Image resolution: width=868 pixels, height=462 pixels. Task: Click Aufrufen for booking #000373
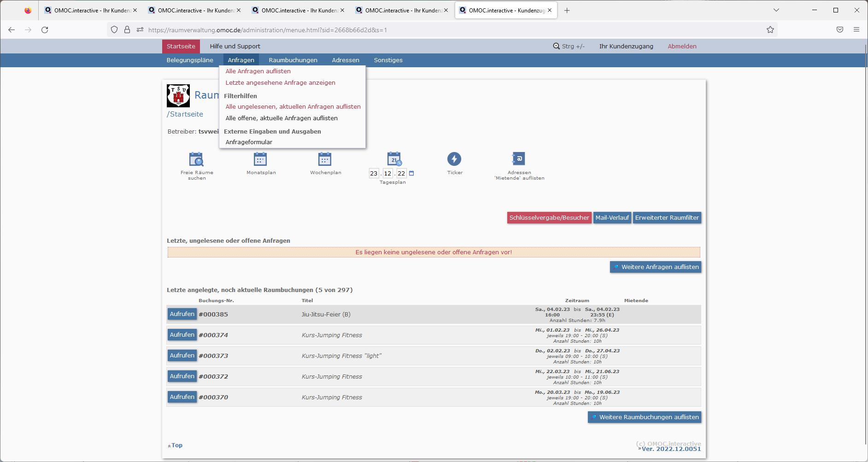click(x=182, y=356)
